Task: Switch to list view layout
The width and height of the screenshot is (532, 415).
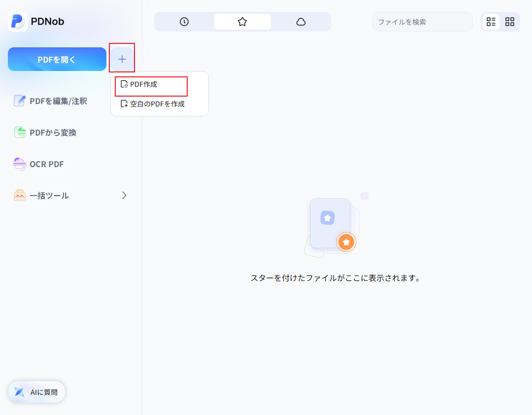Action: click(491, 22)
